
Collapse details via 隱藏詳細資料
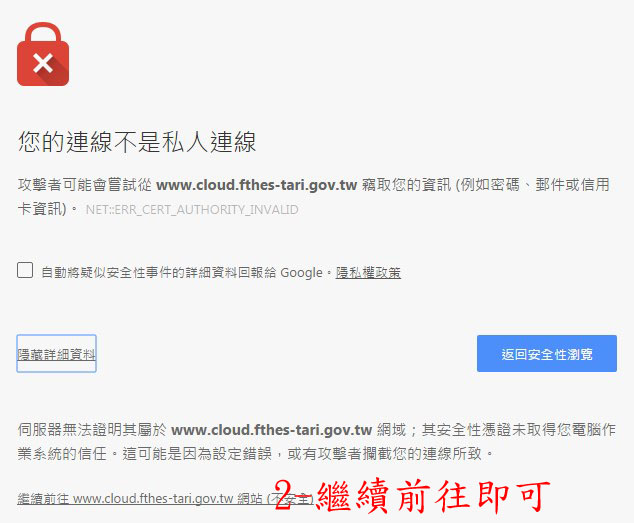56,354
